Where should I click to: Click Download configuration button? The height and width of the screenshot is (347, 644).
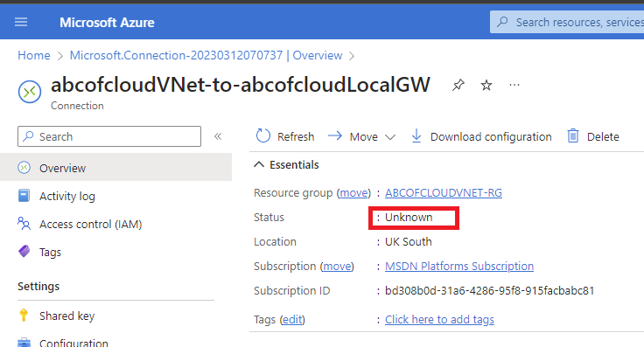481,136
